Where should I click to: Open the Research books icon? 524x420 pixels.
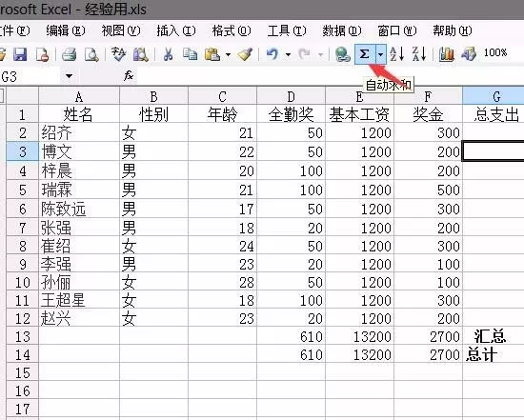[141, 54]
